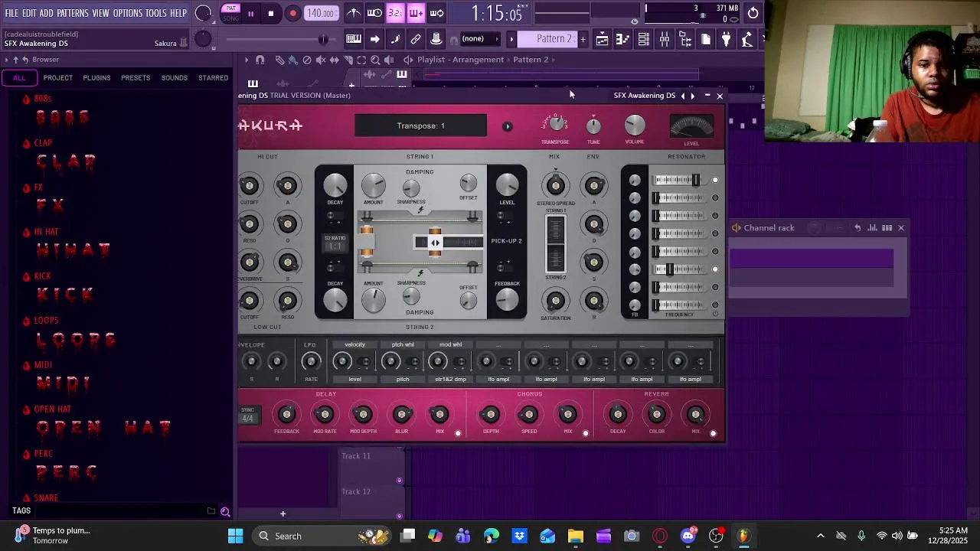Add a new playlist track with plus
This screenshot has width=980, height=551.
(x=283, y=514)
